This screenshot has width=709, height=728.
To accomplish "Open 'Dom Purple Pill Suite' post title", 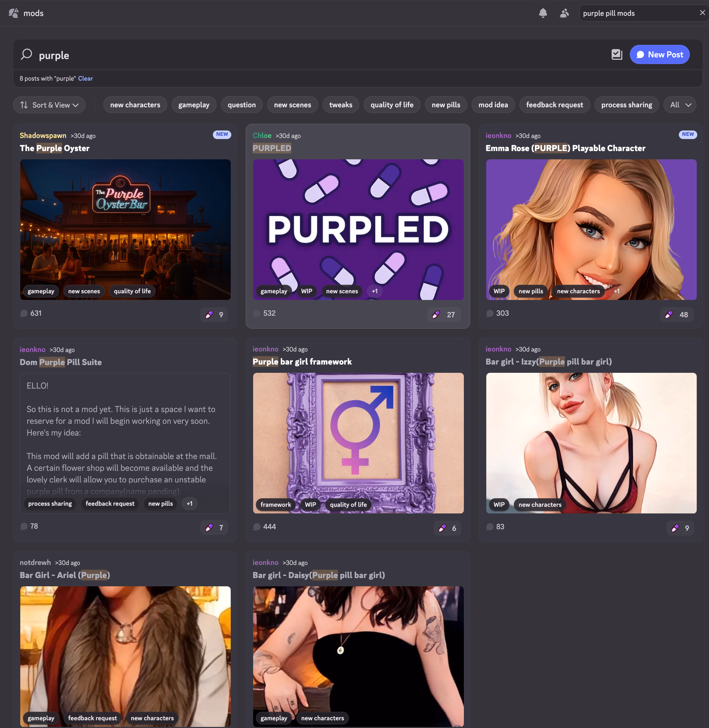I will (x=61, y=362).
